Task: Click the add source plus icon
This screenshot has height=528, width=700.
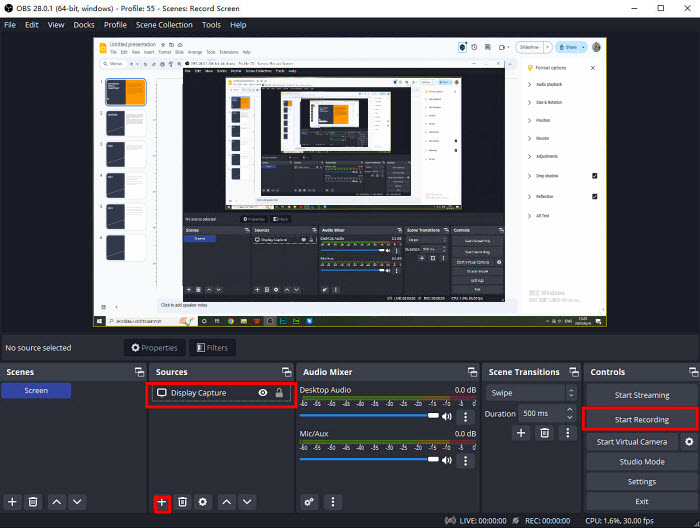Action: click(x=162, y=501)
